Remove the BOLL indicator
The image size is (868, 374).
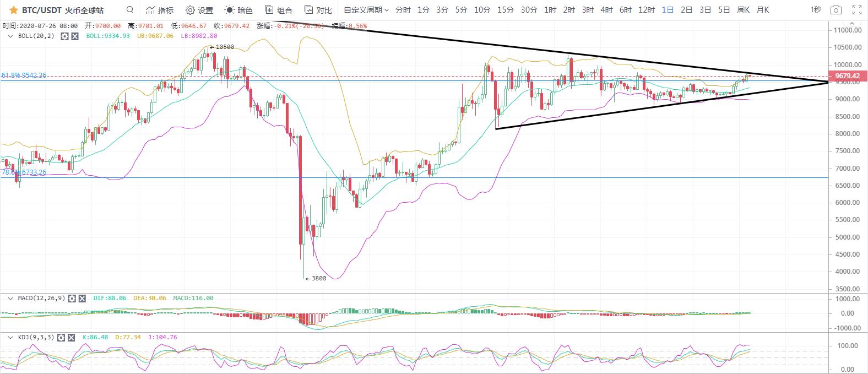click(75, 36)
